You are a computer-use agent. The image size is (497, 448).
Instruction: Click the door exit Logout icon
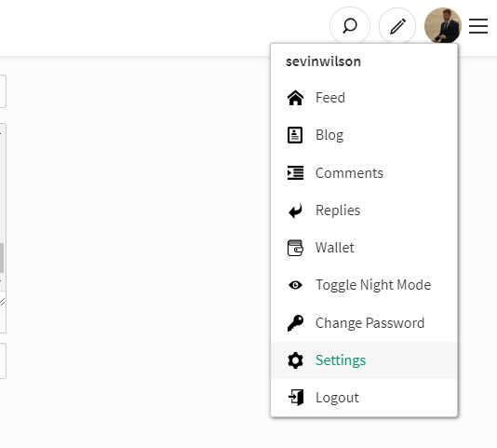click(x=296, y=398)
